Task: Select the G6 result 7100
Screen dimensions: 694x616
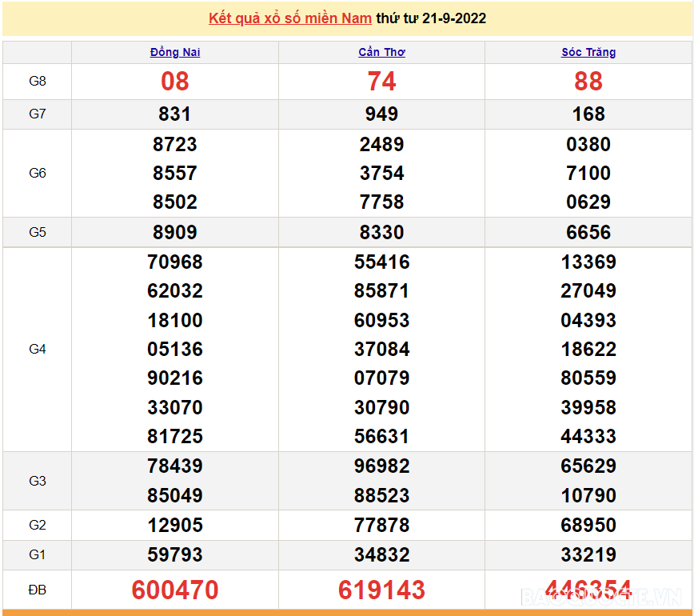Action: tap(588, 174)
